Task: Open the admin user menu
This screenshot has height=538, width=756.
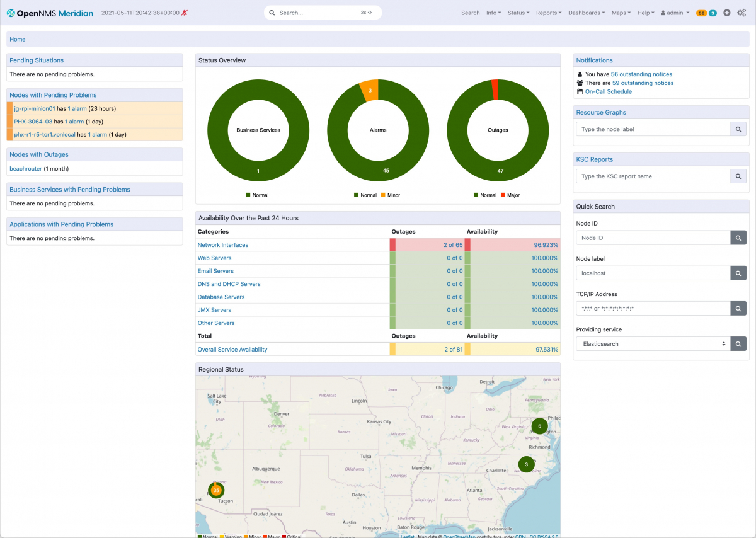Action: coord(673,12)
